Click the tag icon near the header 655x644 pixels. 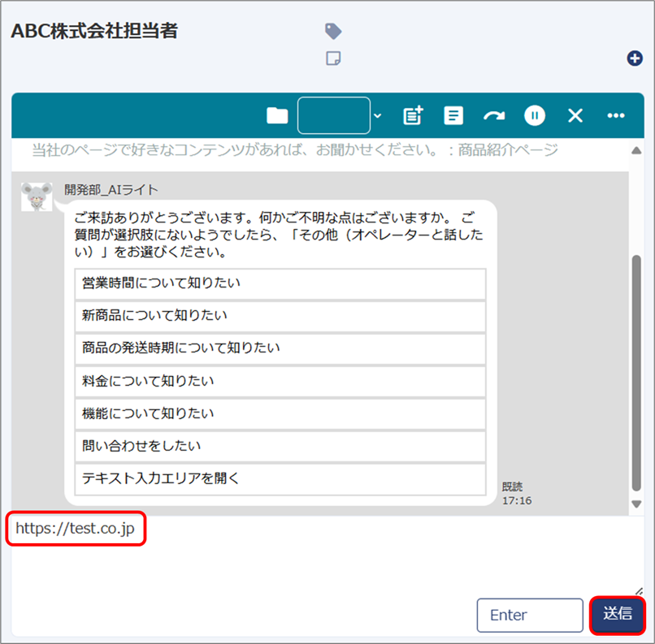(333, 31)
